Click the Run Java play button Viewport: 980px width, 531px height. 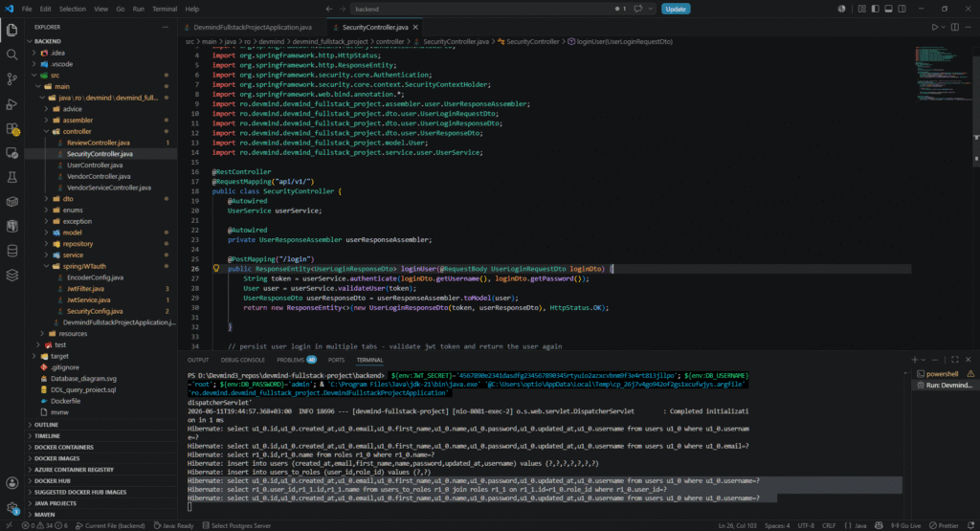pos(935,27)
